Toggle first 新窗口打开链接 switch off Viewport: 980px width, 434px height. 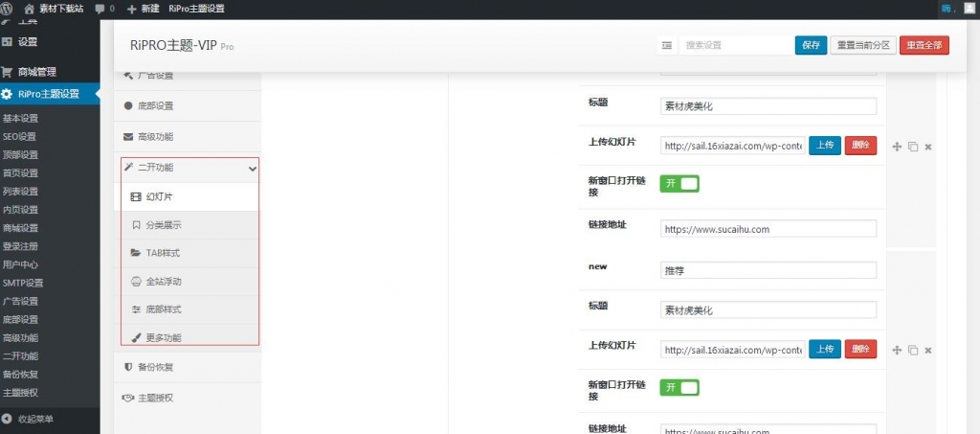point(679,183)
